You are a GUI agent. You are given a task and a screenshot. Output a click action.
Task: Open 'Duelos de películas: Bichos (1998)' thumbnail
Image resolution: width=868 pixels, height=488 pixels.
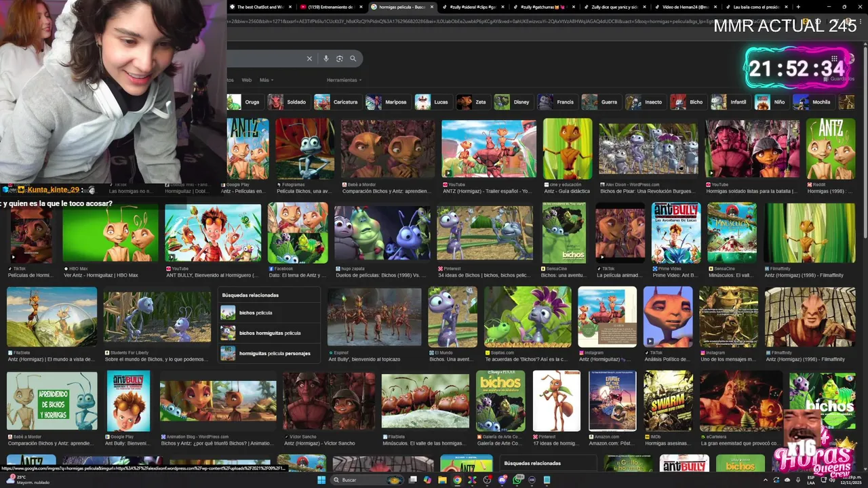click(x=382, y=232)
